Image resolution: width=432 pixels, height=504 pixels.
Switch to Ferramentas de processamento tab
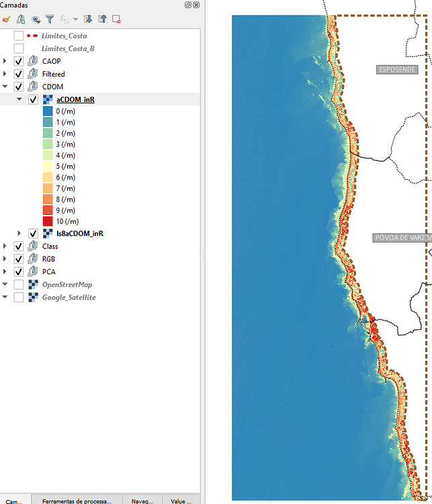point(77,500)
